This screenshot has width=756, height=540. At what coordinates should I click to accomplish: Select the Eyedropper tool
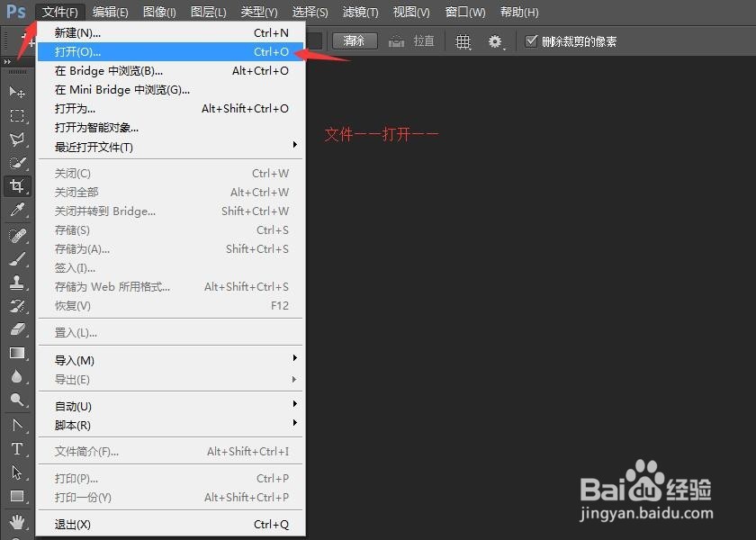18,210
